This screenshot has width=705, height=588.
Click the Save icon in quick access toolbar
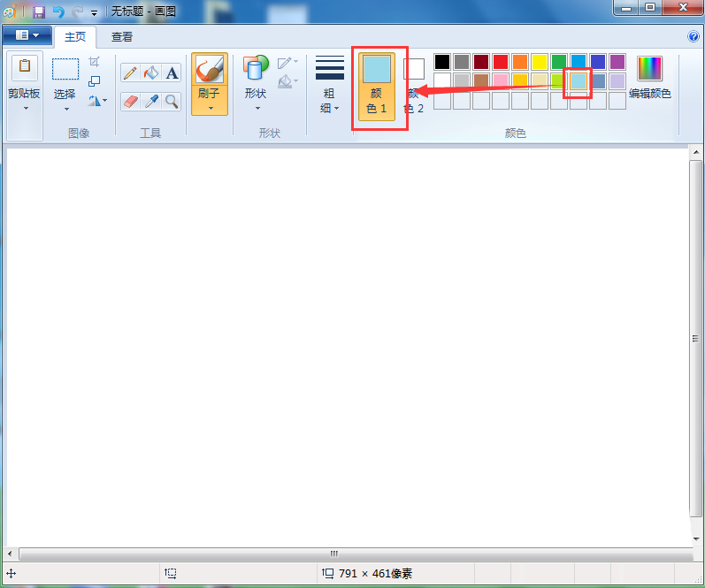click(39, 11)
